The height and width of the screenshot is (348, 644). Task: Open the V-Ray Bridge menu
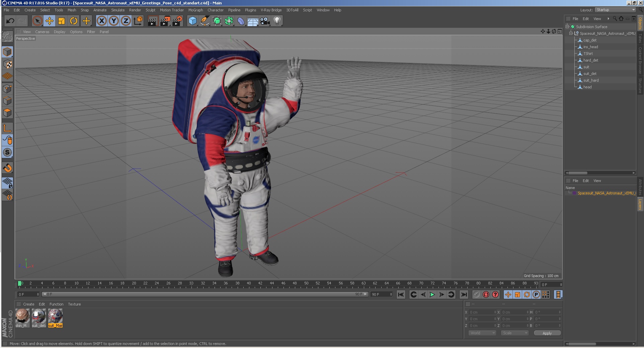click(271, 10)
